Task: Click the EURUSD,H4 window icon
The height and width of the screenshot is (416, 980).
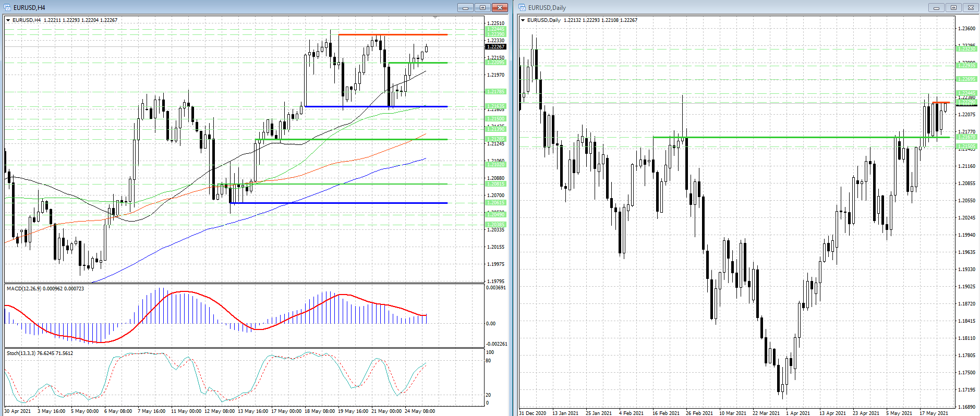Action: click(7, 7)
